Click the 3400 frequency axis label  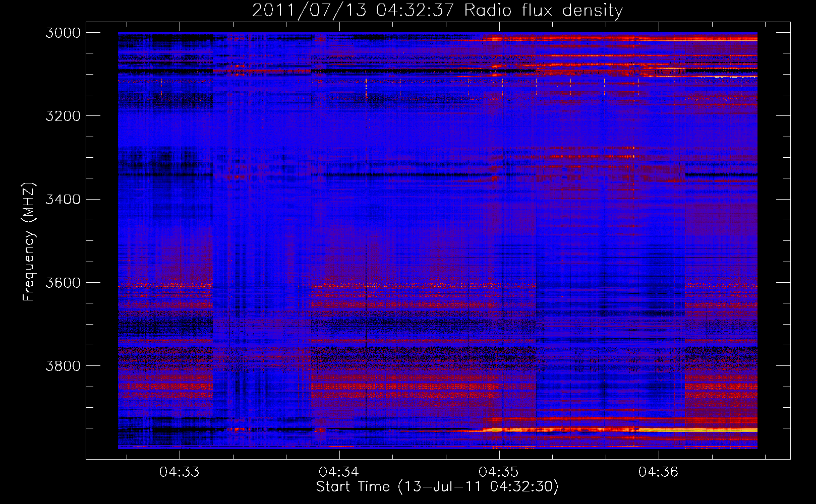pyautogui.click(x=63, y=200)
